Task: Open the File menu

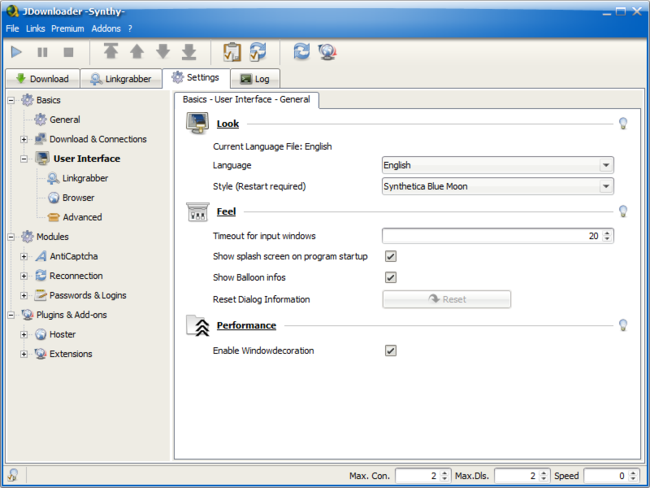Action: (x=12, y=29)
